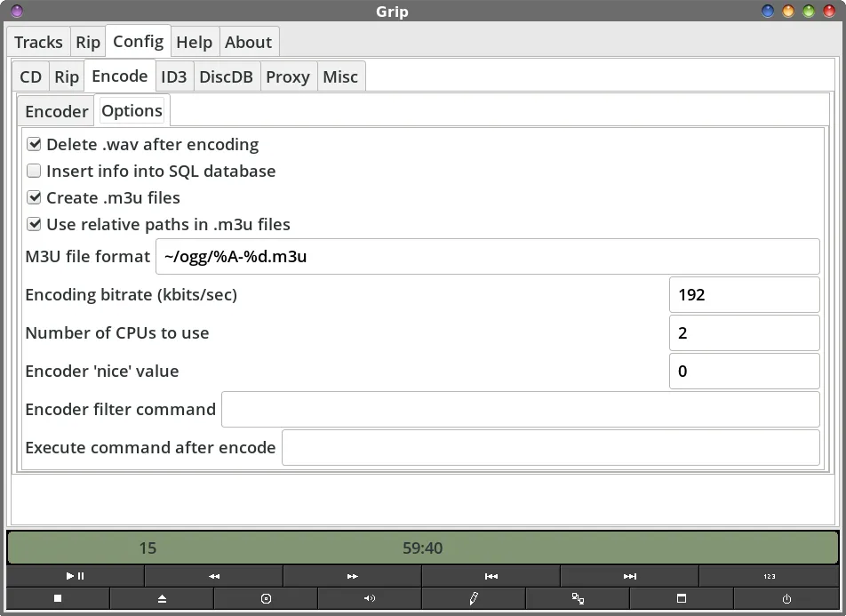Select the Config tab
This screenshot has height=616, width=846.
click(138, 41)
